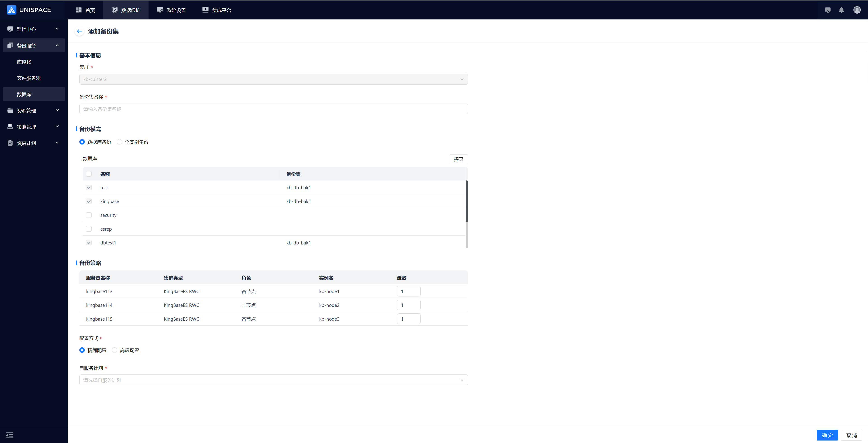Click the database table vertical scrollbar
The height and width of the screenshot is (443, 868).
[466, 201]
